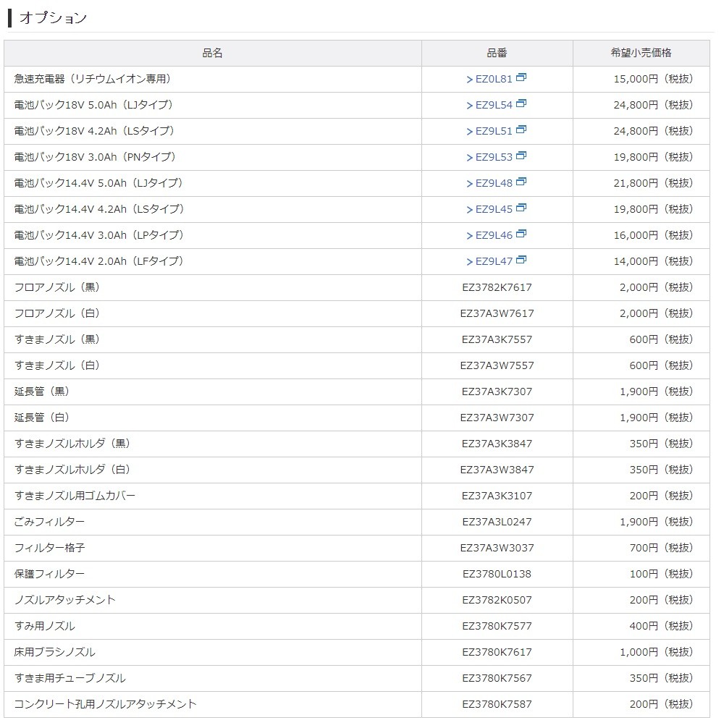The image size is (724, 728).
Task: Click part number EZ37A3W7307
Action: click(497, 418)
